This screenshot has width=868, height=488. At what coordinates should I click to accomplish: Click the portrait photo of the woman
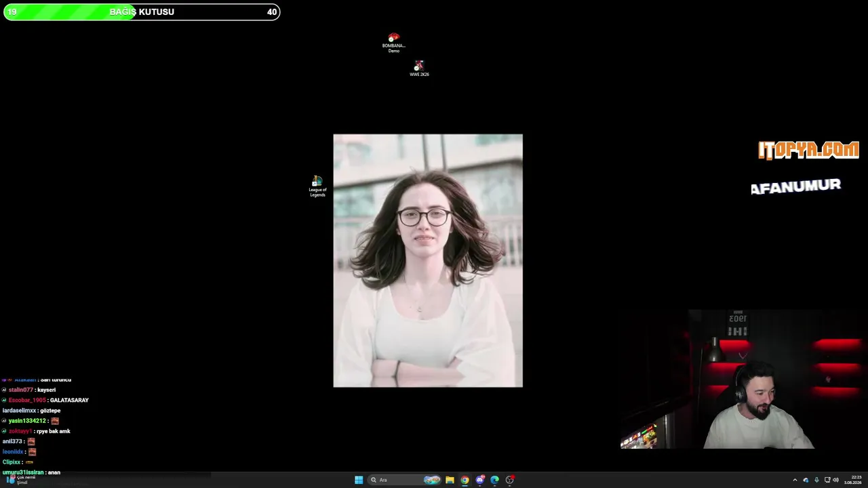tap(428, 261)
